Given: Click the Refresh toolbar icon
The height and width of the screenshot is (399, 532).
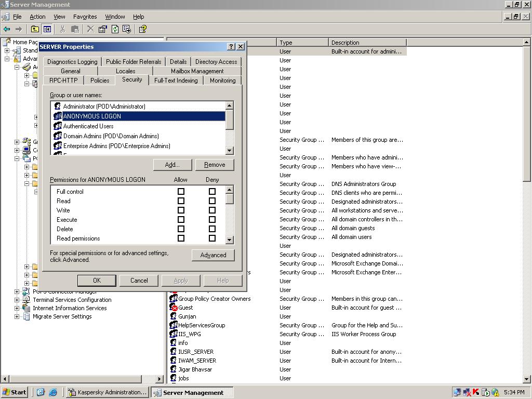Looking at the screenshot, I should (115, 29).
